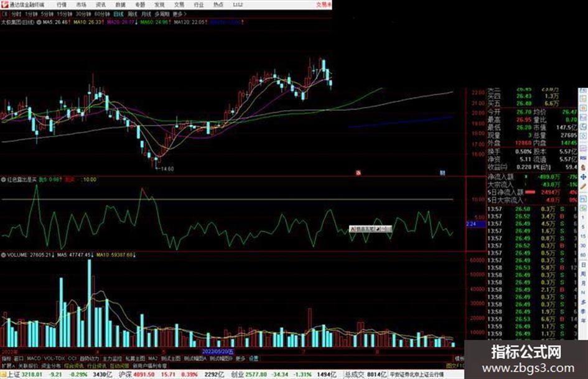Image resolution: width=588 pixels, height=379 pixels.
Task: Select MACD indicator tab
Action: point(34,358)
